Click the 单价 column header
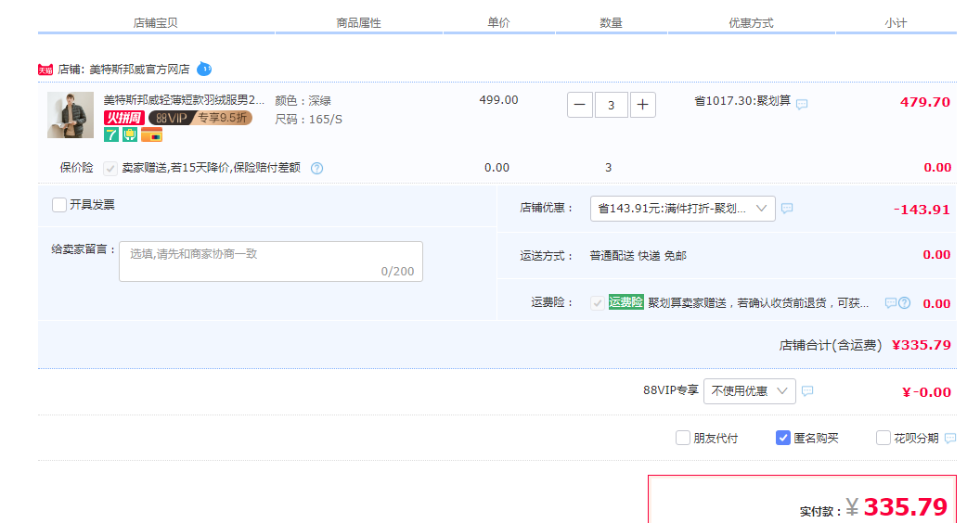The width and height of the screenshot is (980, 523). pyautogui.click(x=498, y=23)
